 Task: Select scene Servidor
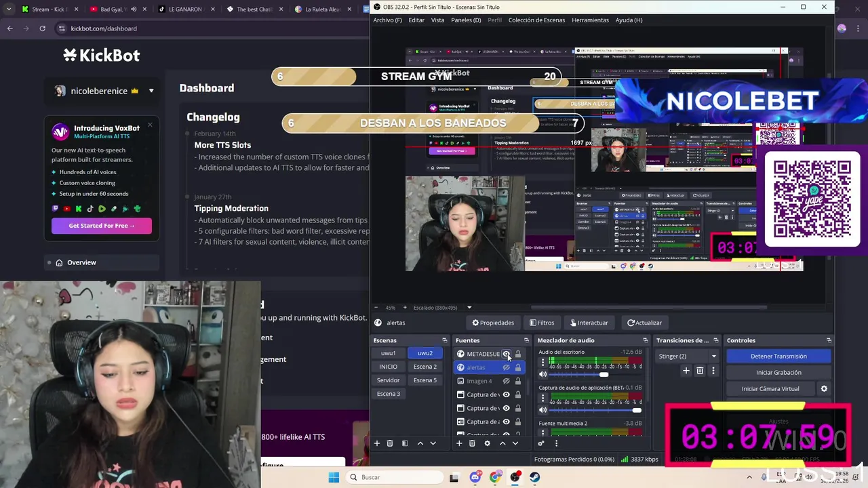389,380
